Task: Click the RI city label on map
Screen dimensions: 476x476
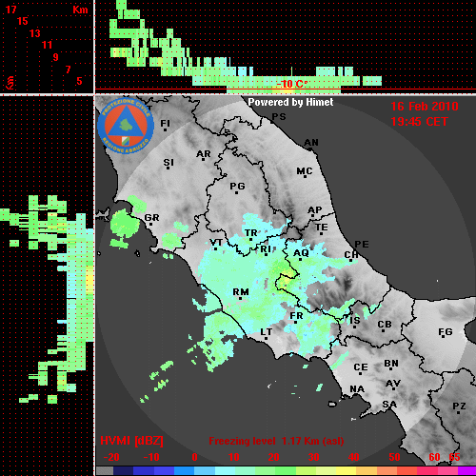Action: (x=266, y=249)
